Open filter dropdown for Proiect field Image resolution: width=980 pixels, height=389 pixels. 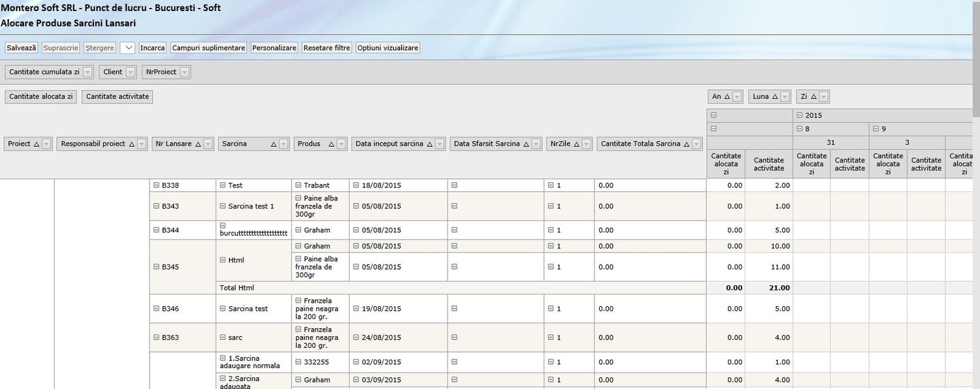pos(46,144)
